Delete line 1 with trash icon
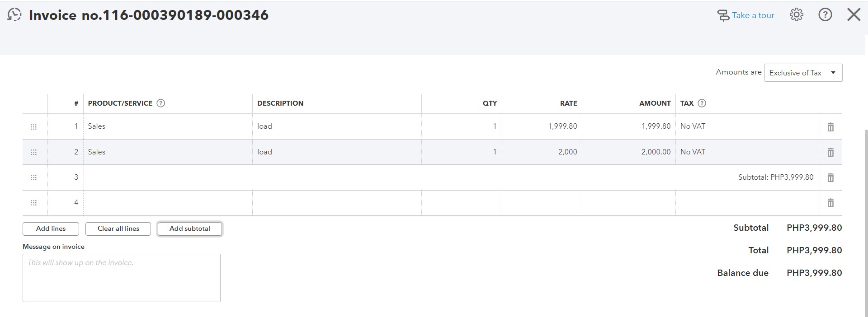The image size is (868, 317). pyautogui.click(x=830, y=127)
